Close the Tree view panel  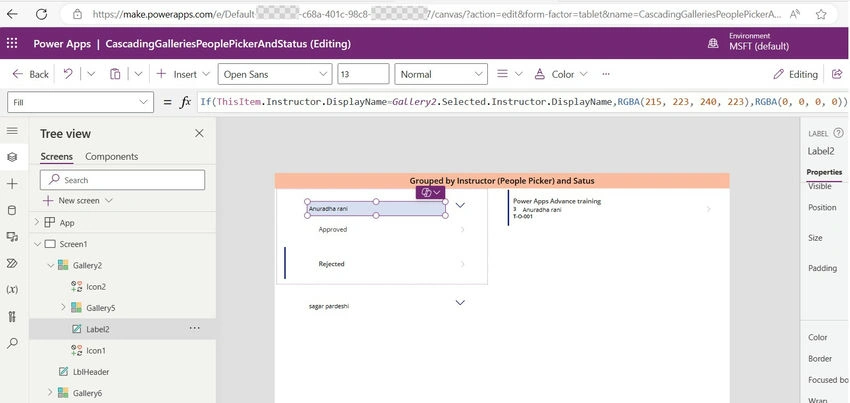tap(199, 133)
